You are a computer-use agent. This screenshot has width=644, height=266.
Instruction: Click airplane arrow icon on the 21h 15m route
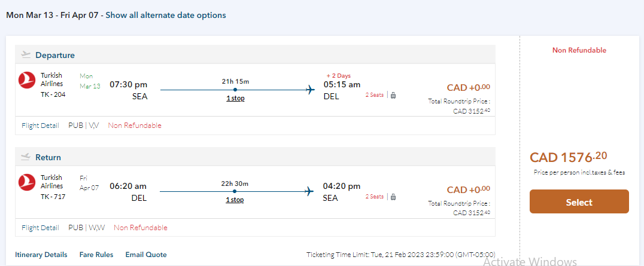(x=310, y=90)
